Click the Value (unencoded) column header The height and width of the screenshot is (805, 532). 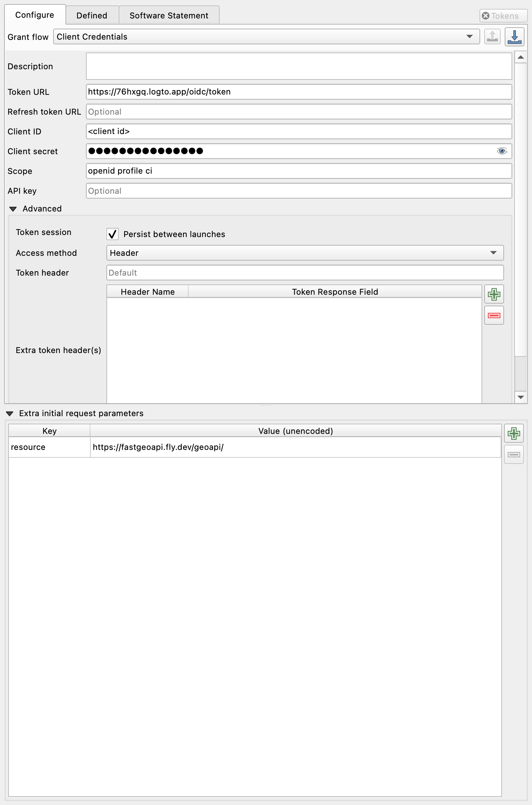coord(295,431)
